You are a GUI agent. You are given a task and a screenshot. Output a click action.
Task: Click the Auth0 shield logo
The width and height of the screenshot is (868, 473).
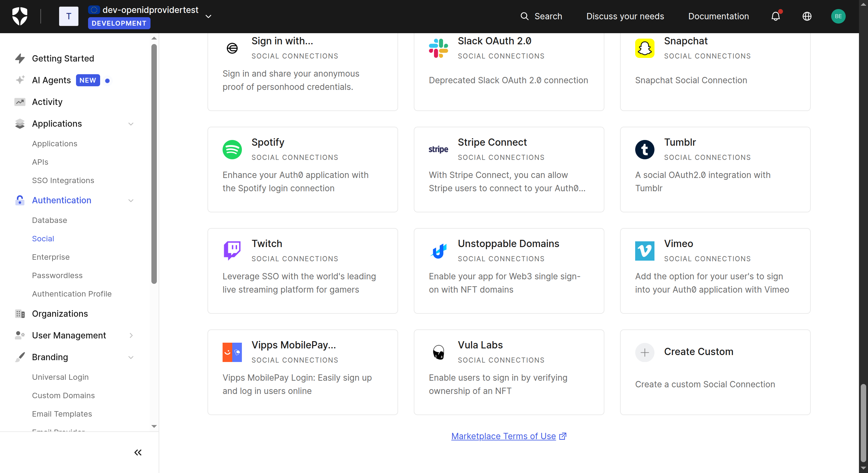[20, 16]
